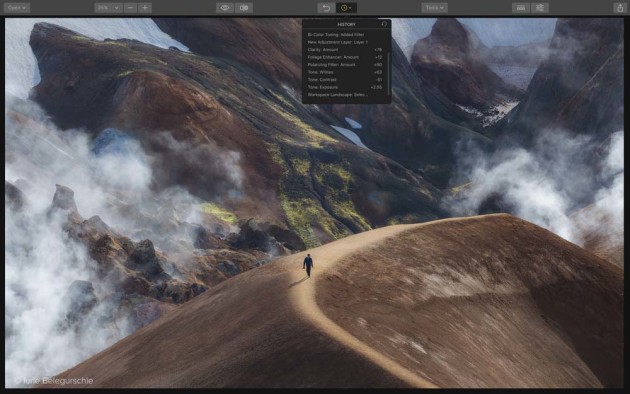Open the Tools dropdown menu

tap(434, 8)
